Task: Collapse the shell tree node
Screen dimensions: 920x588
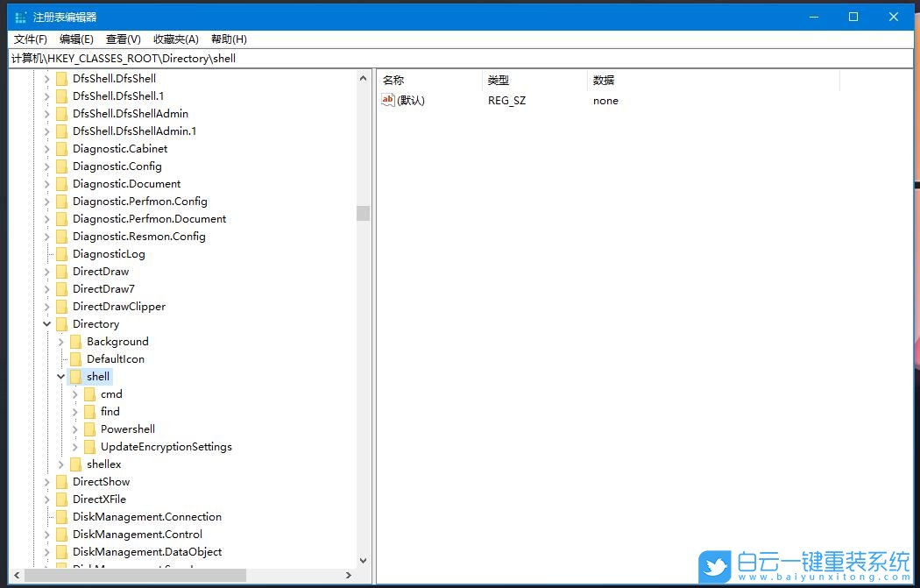Action: point(60,376)
